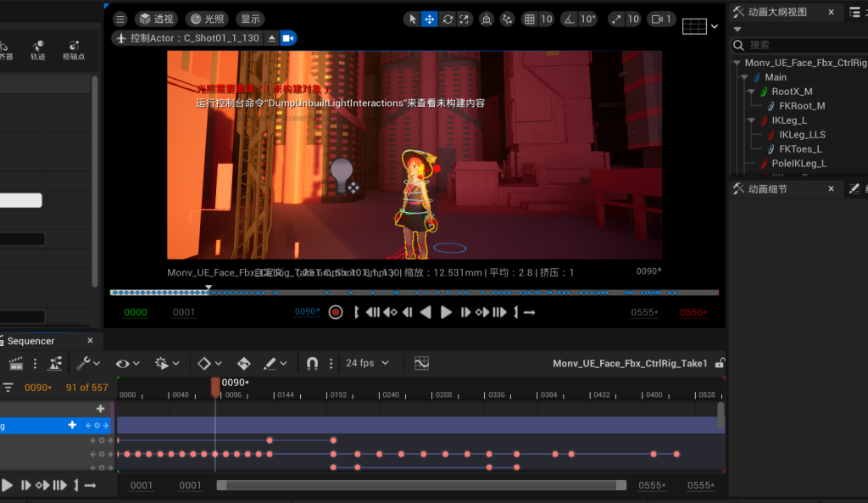The image size is (868, 503).
Task: Select PoleIKLeg_L in the animation outliner
Action: [x=798, y=164]
